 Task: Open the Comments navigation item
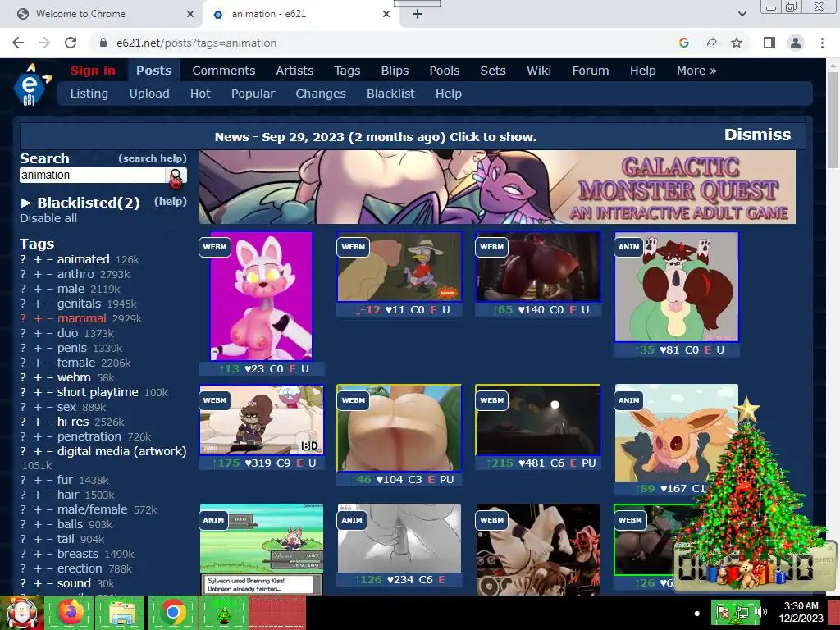click(x=223, y=71)
